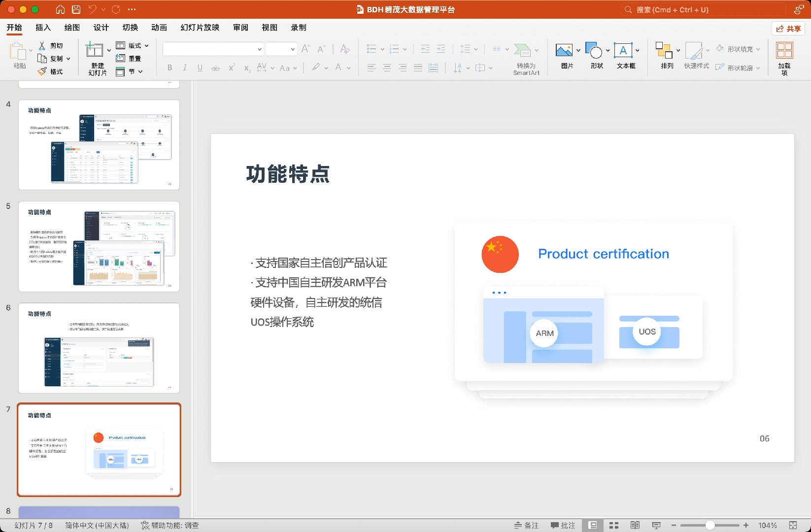Click the Home icon in title bar
The image size is (811, 532).
click(60, 9)
